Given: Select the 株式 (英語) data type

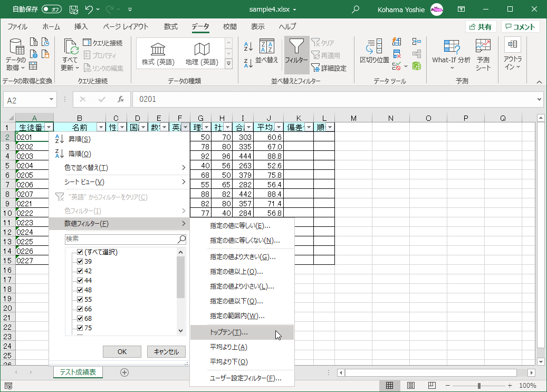Looking at the screenshot, I should 158,54.
